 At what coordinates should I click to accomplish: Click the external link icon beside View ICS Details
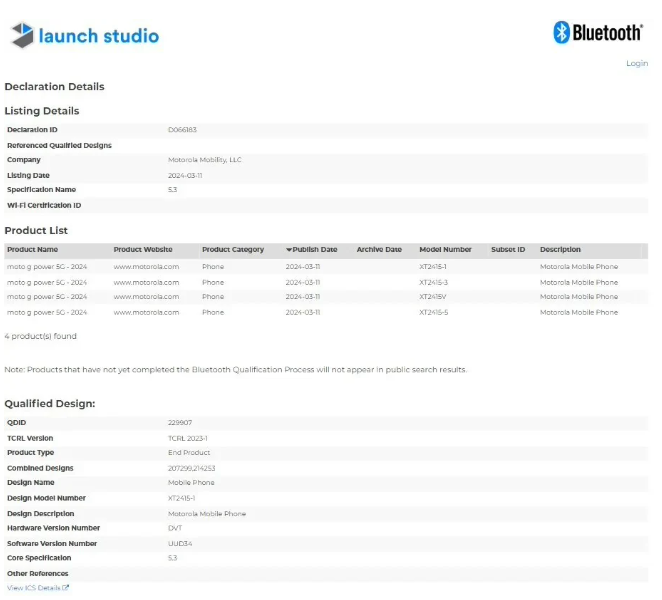point(66,588)
